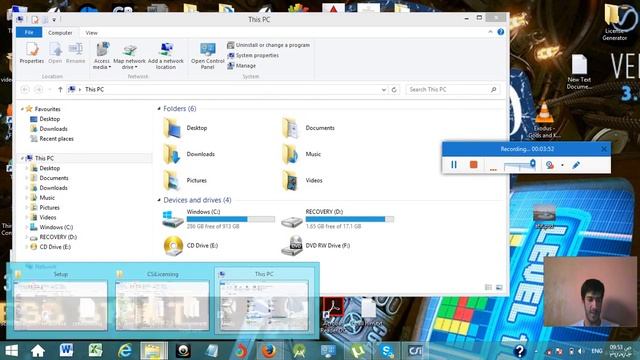Open Word from the taskbar
The height and width of the screenshot is (360, 640).
tap(66, 351)
